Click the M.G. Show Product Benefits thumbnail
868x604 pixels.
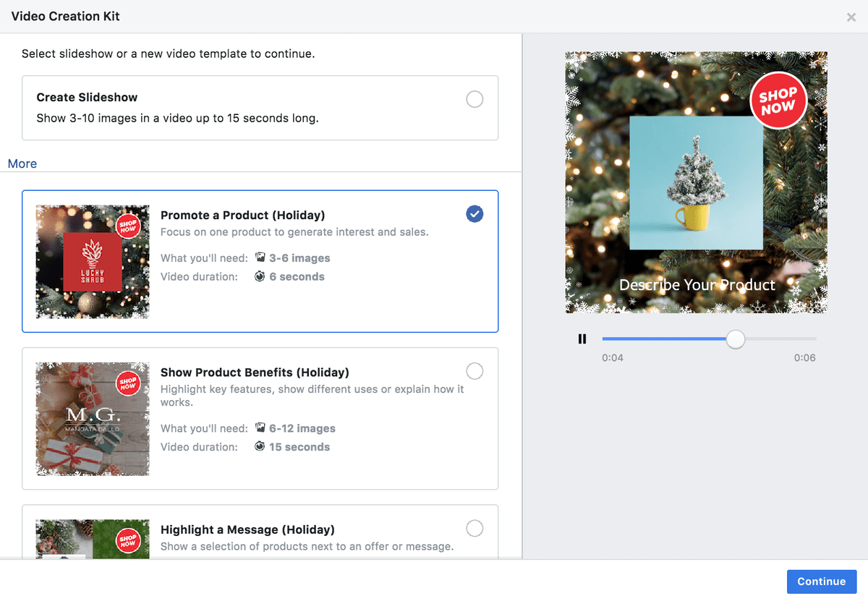93,419
